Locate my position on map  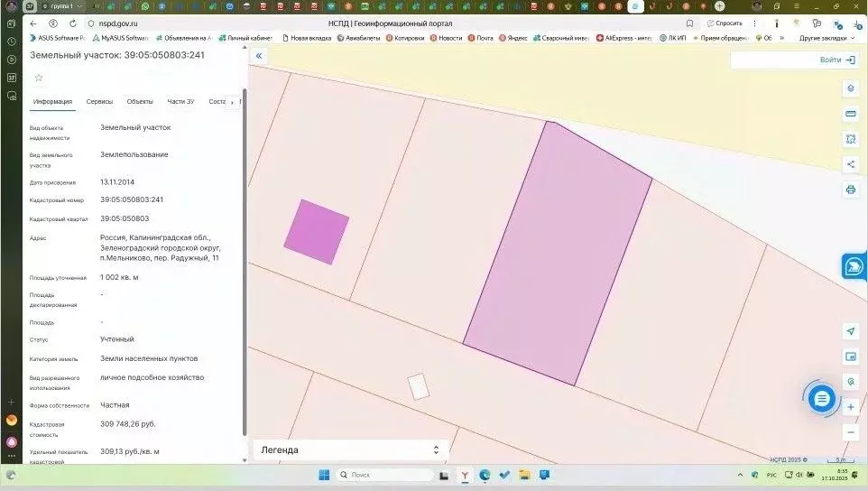850,331
